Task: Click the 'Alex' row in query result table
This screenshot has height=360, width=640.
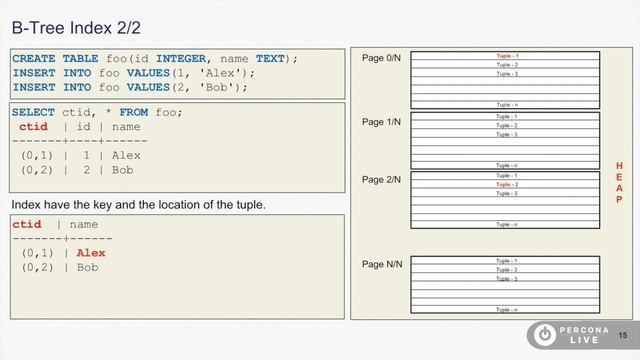Action: 81,156
